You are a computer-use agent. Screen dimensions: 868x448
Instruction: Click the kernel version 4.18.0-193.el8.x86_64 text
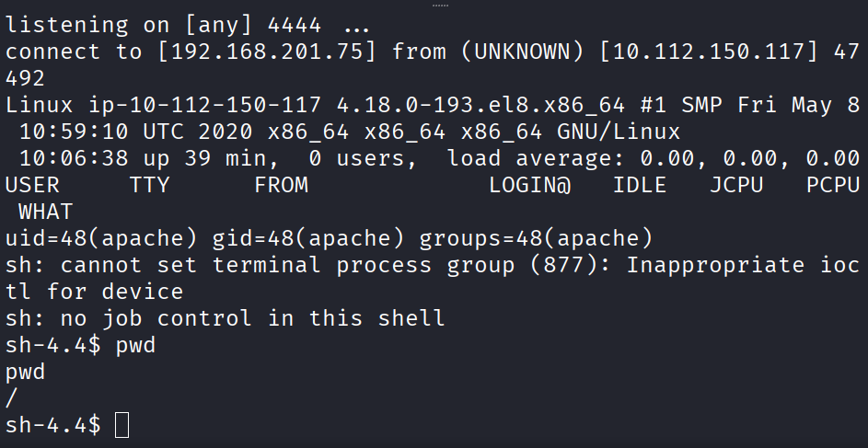[481, 105]
